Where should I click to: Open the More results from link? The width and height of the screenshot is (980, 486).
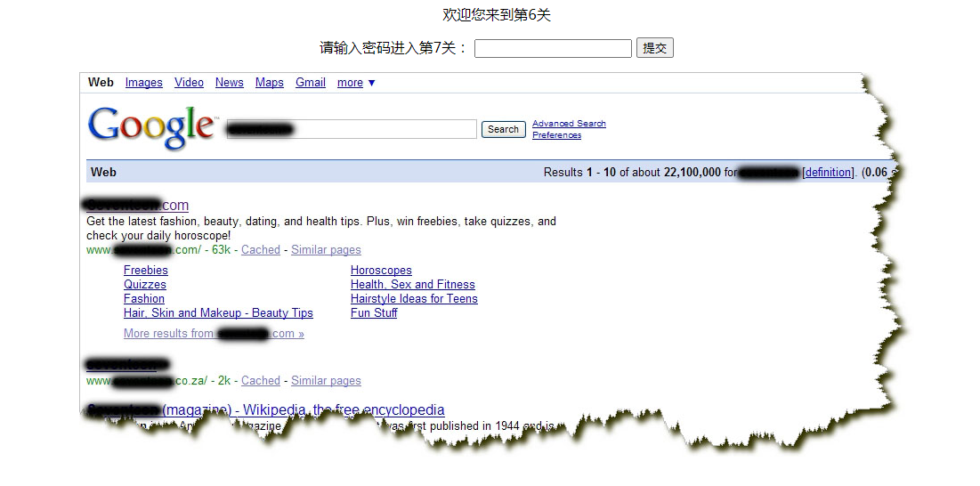click(214, 334)
